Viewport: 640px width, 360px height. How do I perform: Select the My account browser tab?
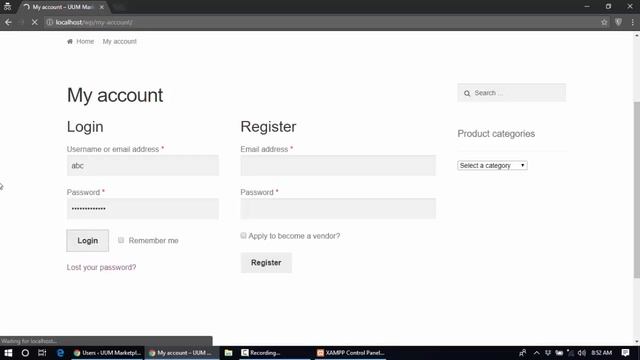63,7
